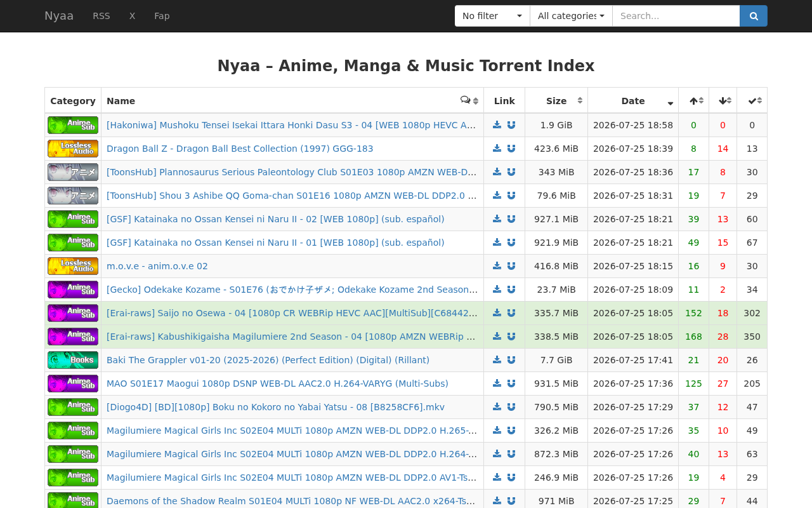Click the magnifier search button
This screenshot has height=508, width=812.
pyautogui.click(x=753, y=16)
